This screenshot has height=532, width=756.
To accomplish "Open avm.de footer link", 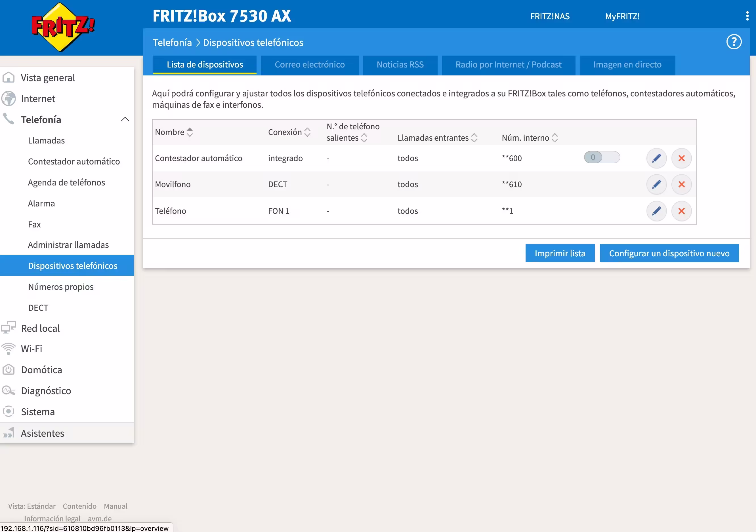I will pos(100,518).
